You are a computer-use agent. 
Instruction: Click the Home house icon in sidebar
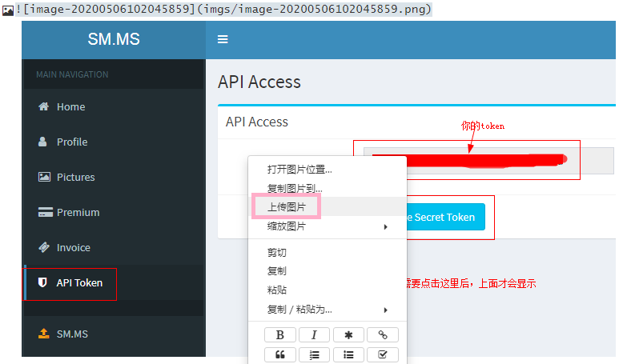coord(43,106)
